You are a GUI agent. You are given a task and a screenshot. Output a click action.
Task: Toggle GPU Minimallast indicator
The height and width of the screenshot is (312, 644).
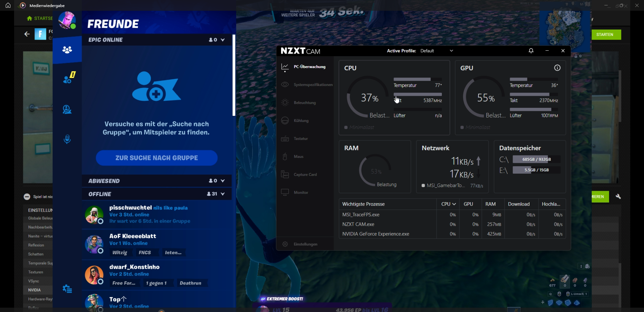coord(462,127)
